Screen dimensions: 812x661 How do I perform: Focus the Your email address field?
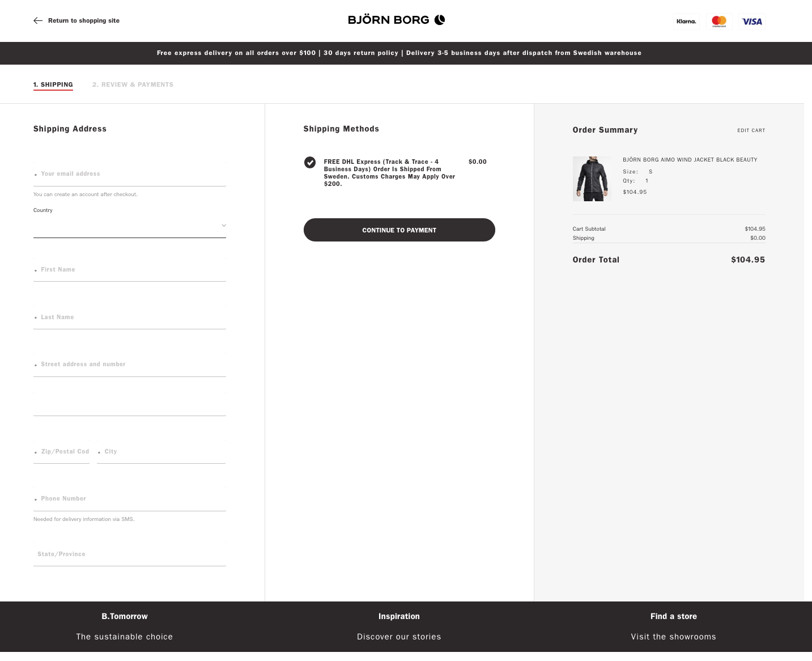point(130,174)
